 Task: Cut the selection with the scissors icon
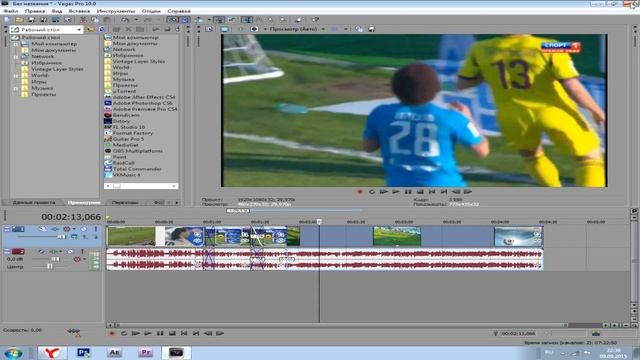[x=83, y=20]
